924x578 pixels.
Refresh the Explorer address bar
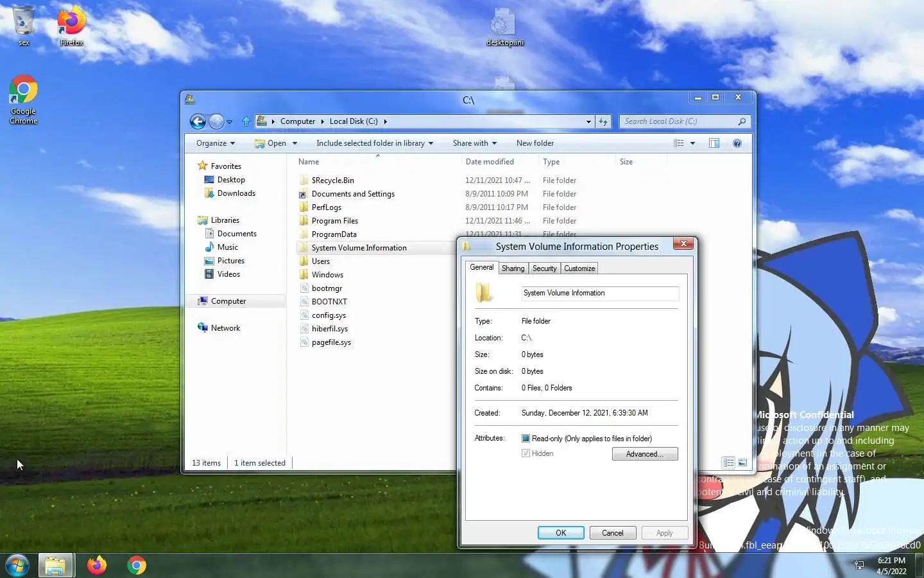coord(603,121)
